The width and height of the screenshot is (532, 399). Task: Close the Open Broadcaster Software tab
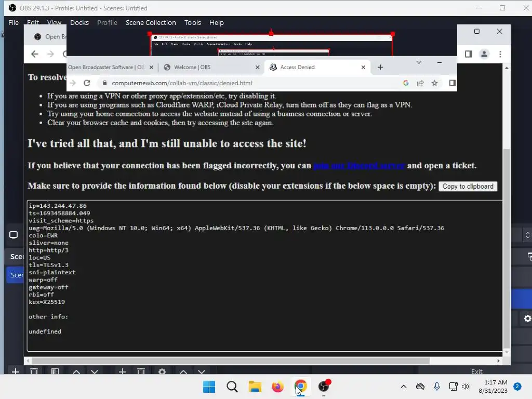pyautogui.click(x=152, y=67)
